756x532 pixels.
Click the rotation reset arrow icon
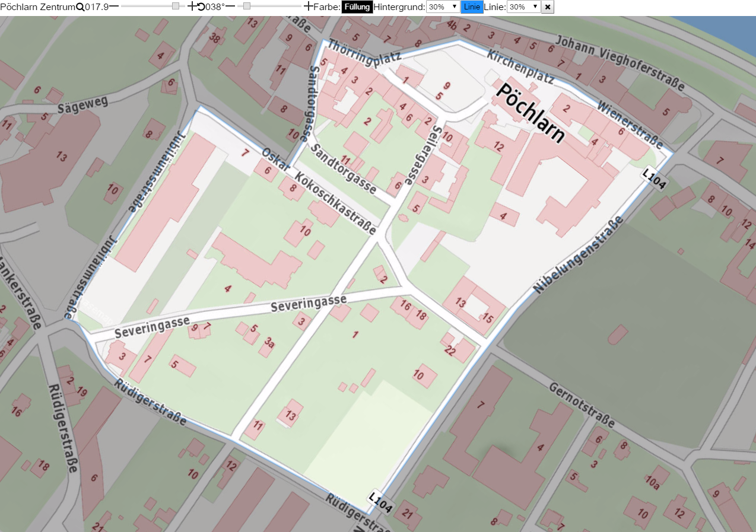[201, 7]
